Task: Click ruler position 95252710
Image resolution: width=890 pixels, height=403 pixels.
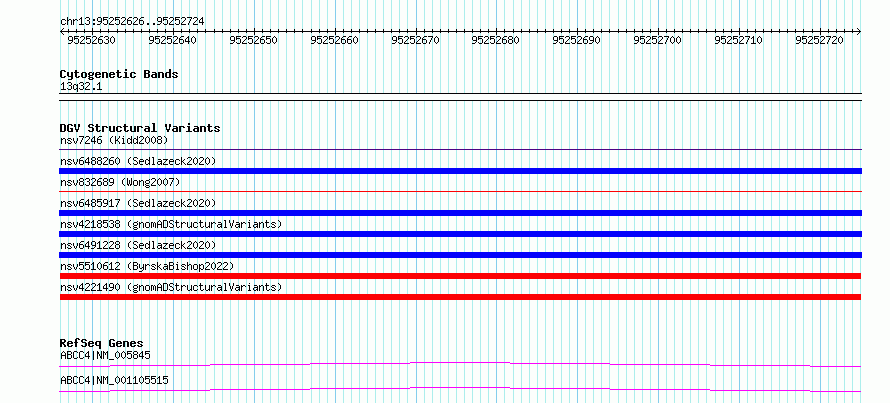Action: pyautogui.click(x=739, y=40)
